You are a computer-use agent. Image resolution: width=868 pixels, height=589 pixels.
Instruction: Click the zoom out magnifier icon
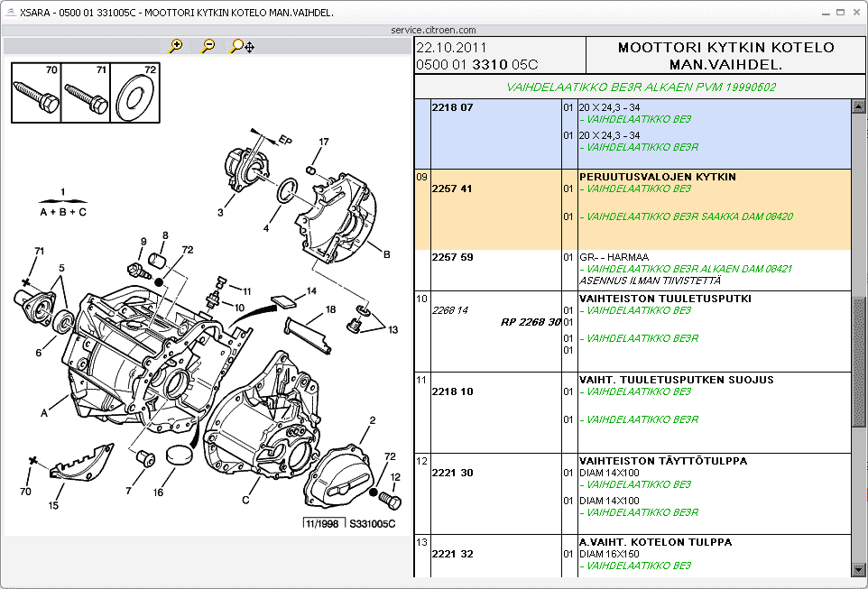point(208,46)
